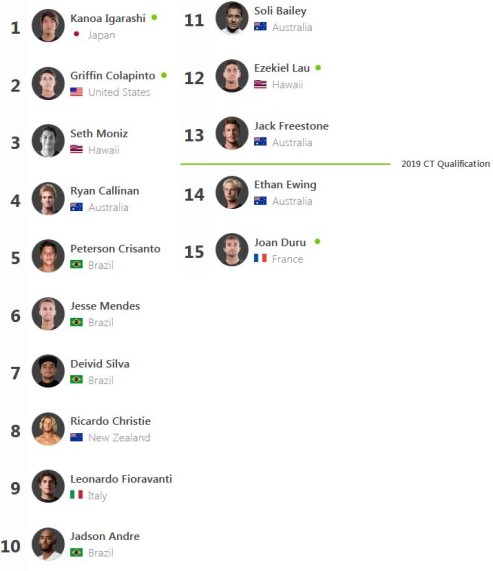This screenshot has height=571, width=493.
Task: Click Kanoa Igarashi's profile photo
Action: 48,26
